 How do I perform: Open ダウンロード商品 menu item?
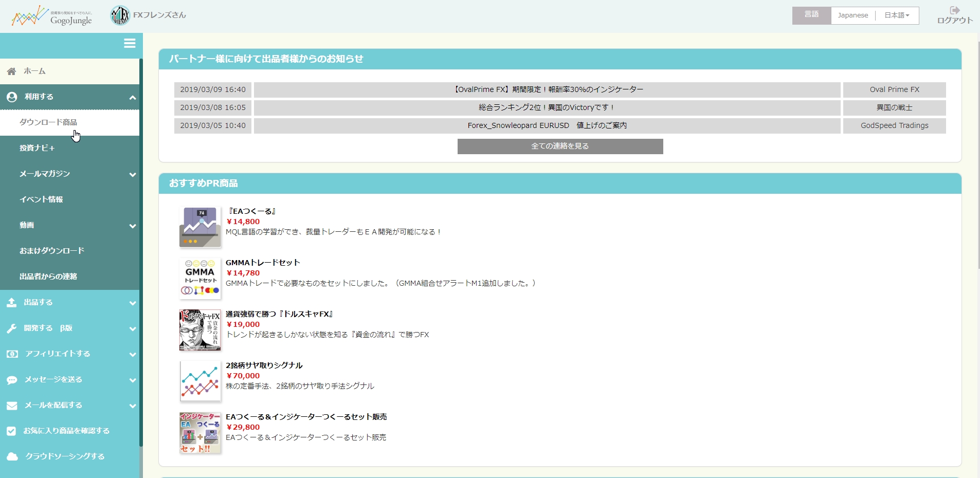(x=48, y=122)
